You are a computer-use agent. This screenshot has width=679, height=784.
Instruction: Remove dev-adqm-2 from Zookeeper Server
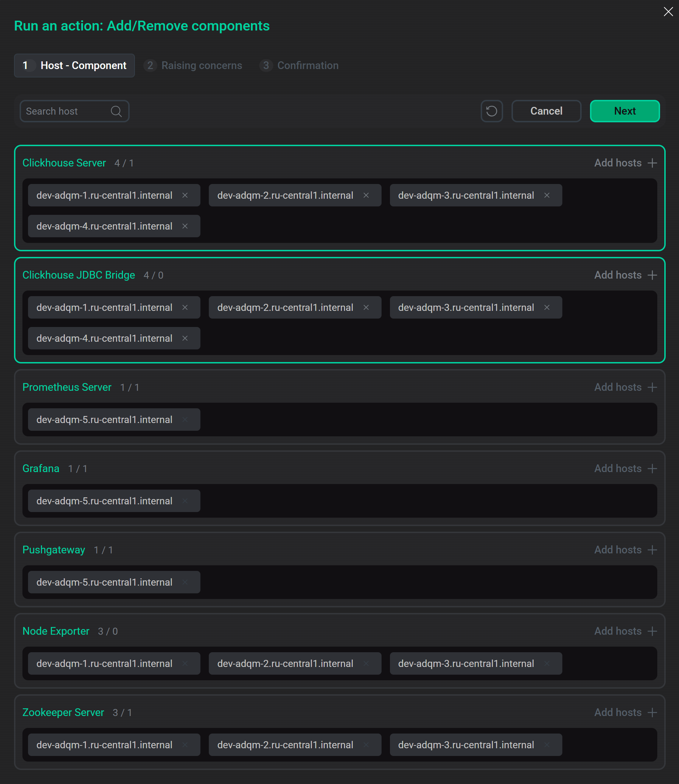point(366,745)
